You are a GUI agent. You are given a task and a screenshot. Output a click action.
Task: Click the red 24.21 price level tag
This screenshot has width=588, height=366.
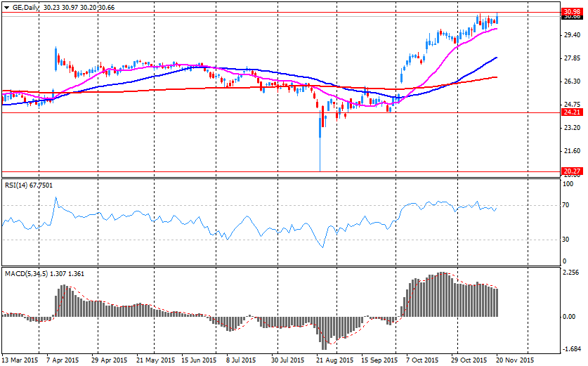[571, 112]
